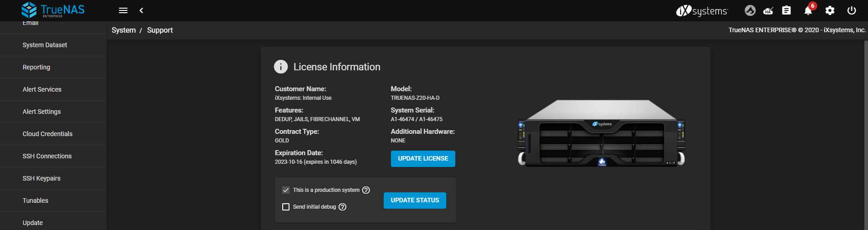Viewport: 868px width, 230px height.
Task: Open the settings gear menu
Action: click(x=830, y=10)
